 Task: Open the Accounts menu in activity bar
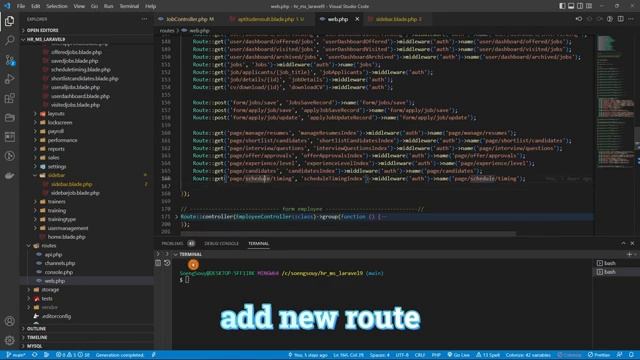tap(9, 321)
